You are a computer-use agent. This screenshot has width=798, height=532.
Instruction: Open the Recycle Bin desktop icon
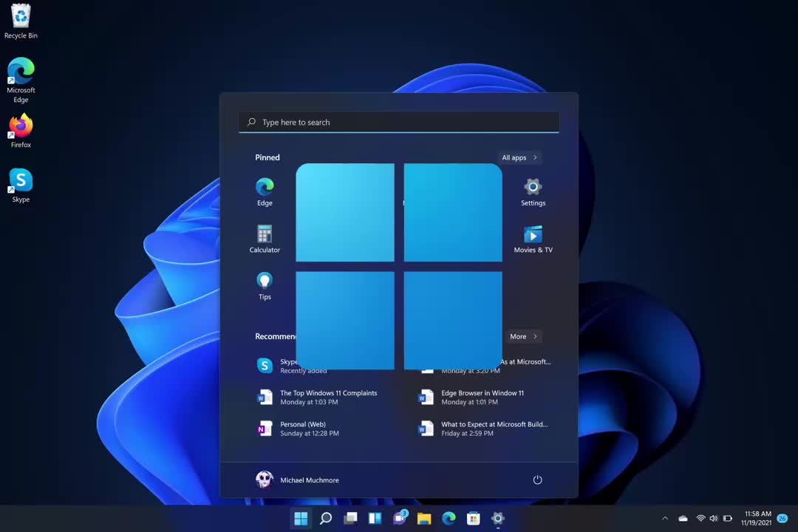tap(21, 21)
